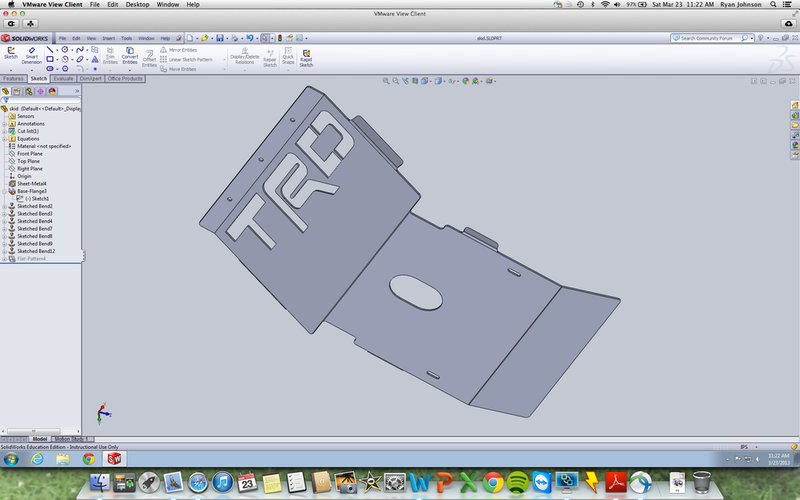Start a new Sketch from the ribbon
Viewport: 800px width, 500px height.
point(11,53)
